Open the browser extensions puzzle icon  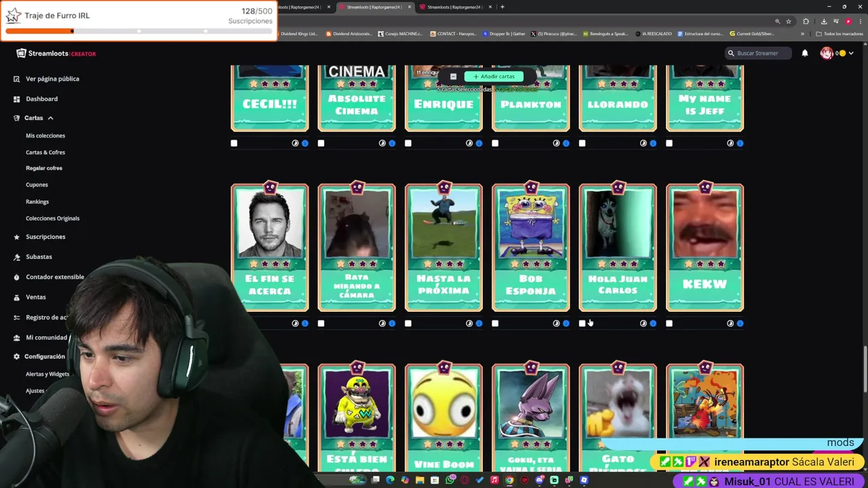[x=806, y=21]
